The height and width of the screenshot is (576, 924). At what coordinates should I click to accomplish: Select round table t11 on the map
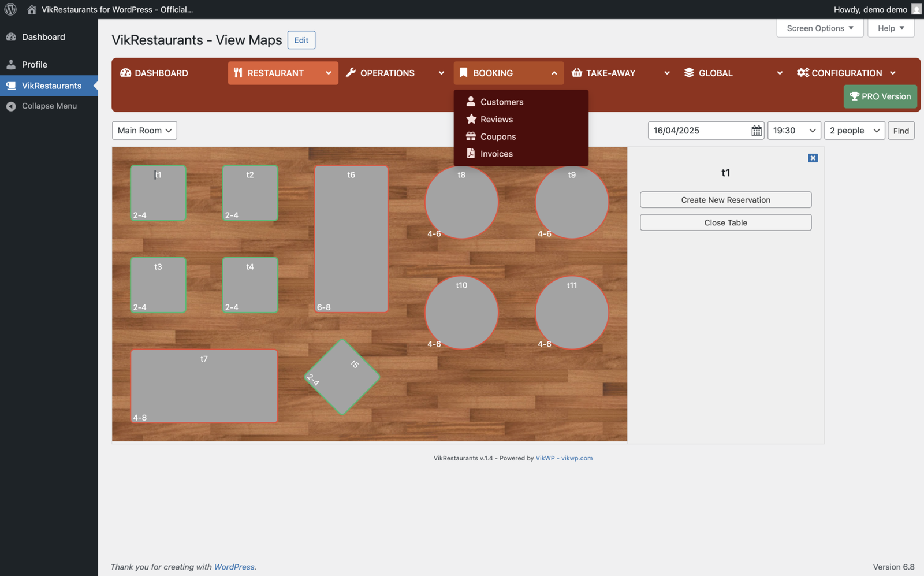point(572,313)
